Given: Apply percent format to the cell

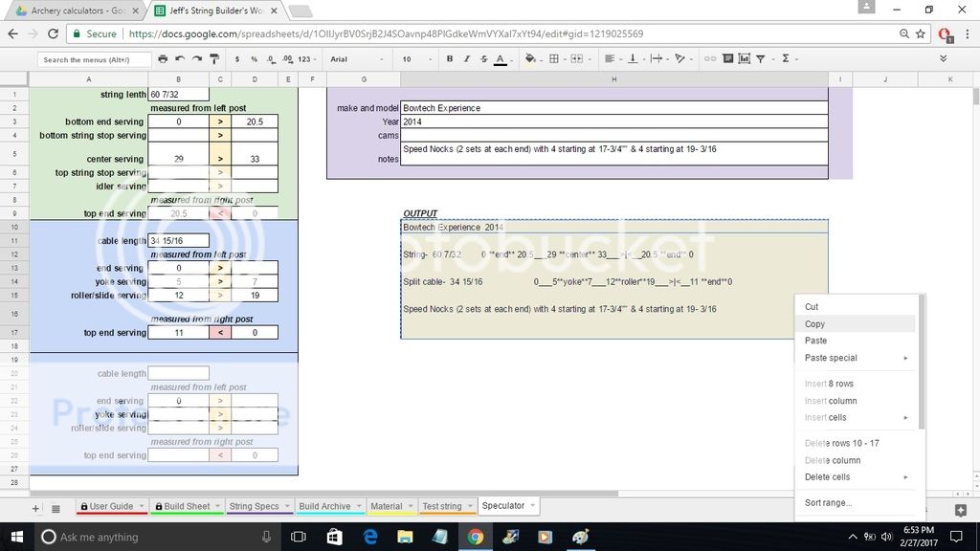Looking at the screenshot, I should (254, 58).
